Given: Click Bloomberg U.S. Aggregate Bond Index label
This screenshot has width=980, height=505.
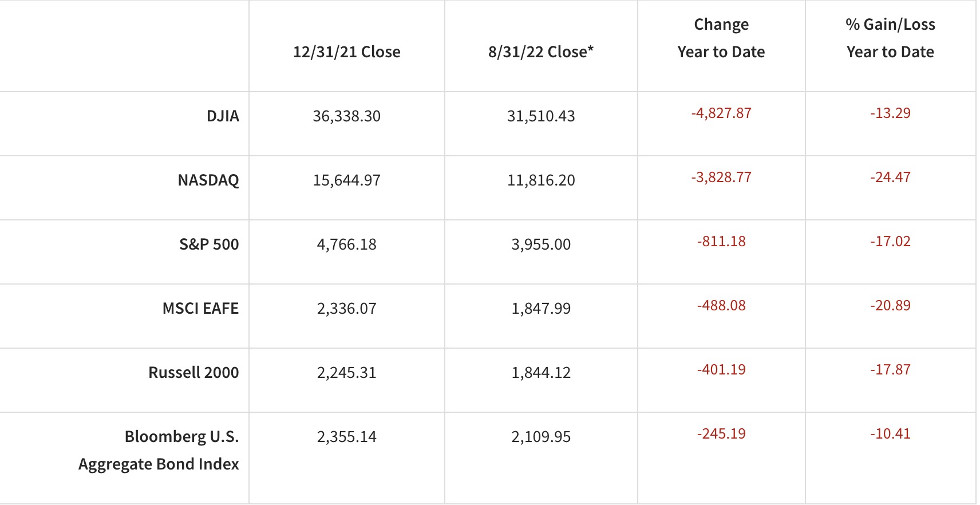Looking at the screenshot, I should (159, 450).
